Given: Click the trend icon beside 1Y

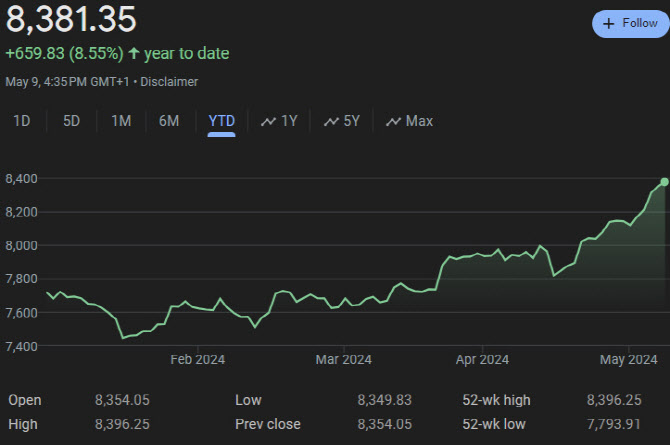Looking at the screenshot, I should (x=268, y=121).
